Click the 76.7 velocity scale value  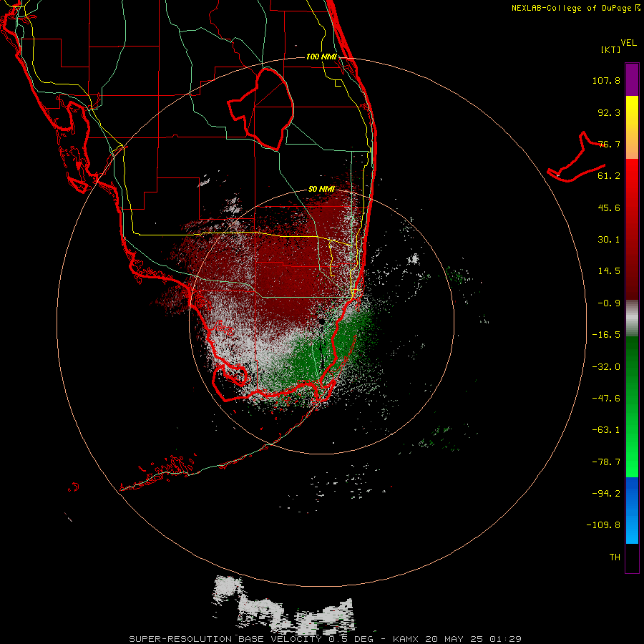coord(609,144)
